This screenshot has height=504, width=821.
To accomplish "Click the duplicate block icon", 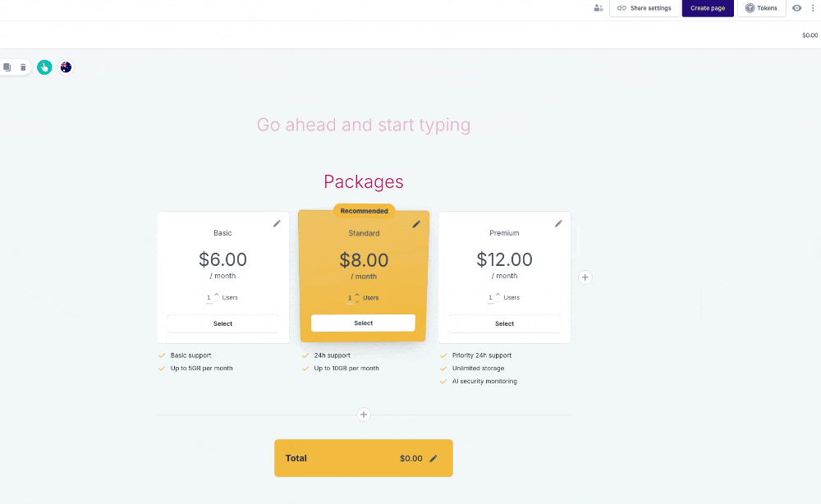I will [x=7, y=67].
